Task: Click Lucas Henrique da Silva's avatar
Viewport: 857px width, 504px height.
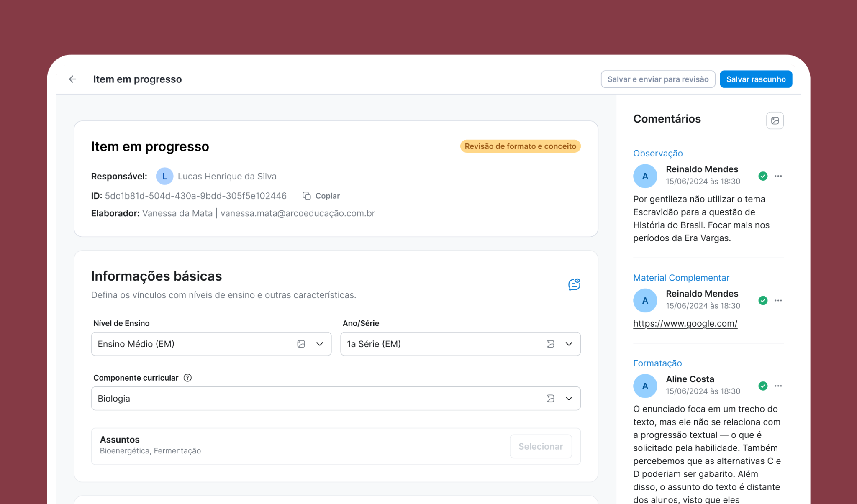Action: click(164, 176)
